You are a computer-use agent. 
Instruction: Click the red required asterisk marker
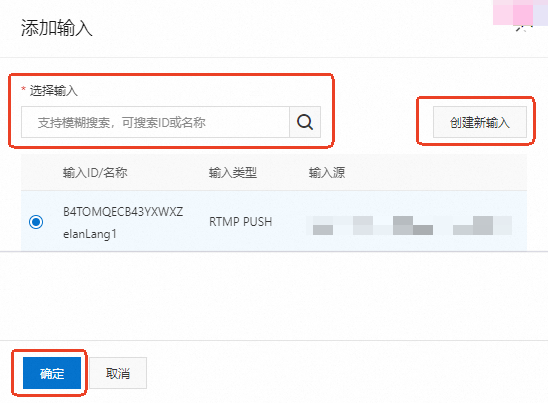[23, 89]
